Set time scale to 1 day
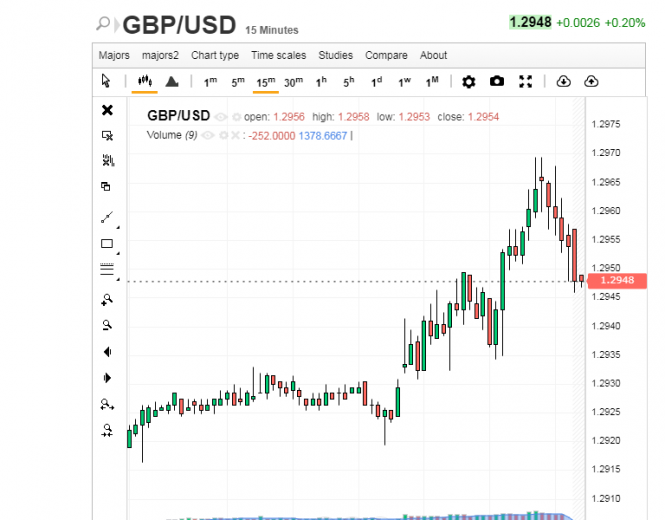 click(x=376, y=82)
